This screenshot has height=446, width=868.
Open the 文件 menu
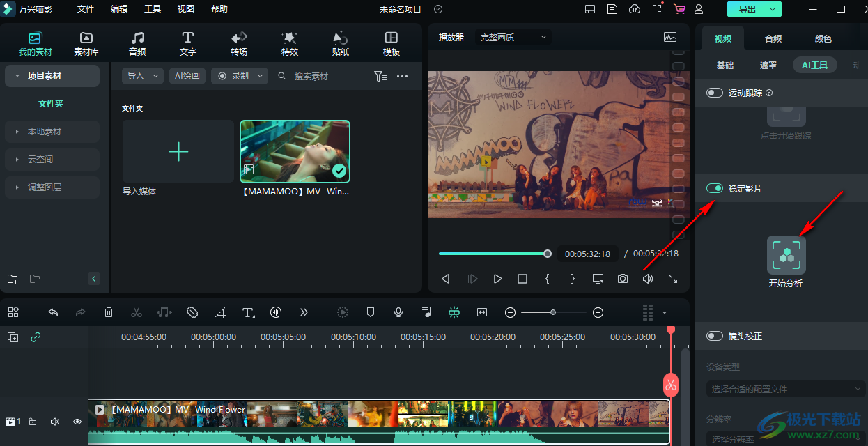point(86,9)
